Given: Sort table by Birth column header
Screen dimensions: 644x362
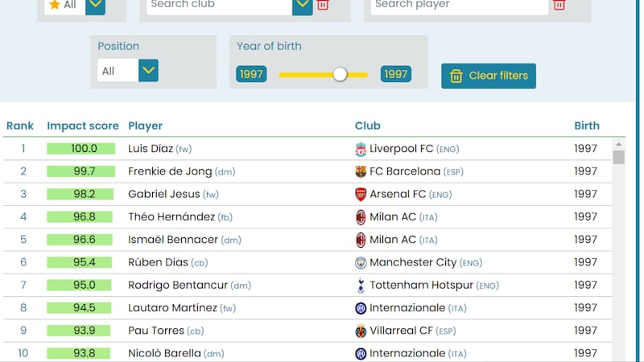Looking at the screenshot, I should click(587, 125).
